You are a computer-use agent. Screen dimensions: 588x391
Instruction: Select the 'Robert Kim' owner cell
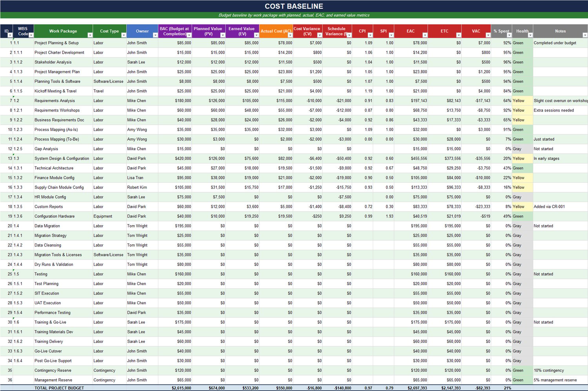[x=142, y=187]
